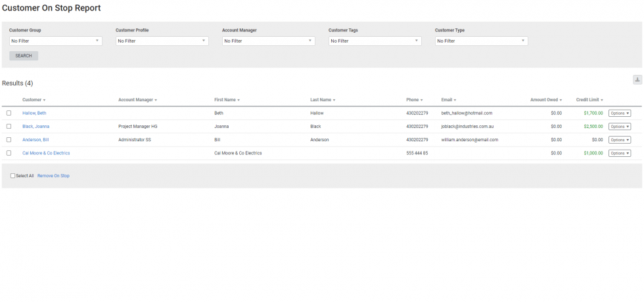Open Options menu for Black, Joanna
This screenshot has height=302, width=644.
click(x=619, y=126)
